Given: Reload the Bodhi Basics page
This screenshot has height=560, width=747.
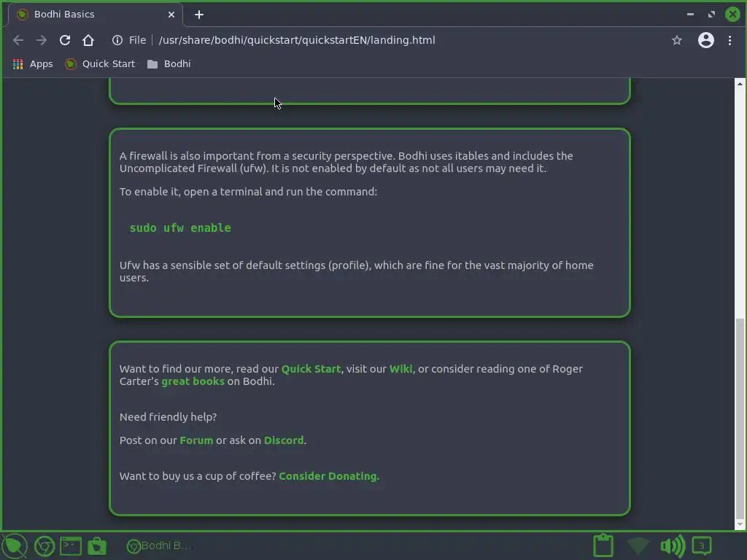Looking at the screenshot, I should (x=65, y=41).
